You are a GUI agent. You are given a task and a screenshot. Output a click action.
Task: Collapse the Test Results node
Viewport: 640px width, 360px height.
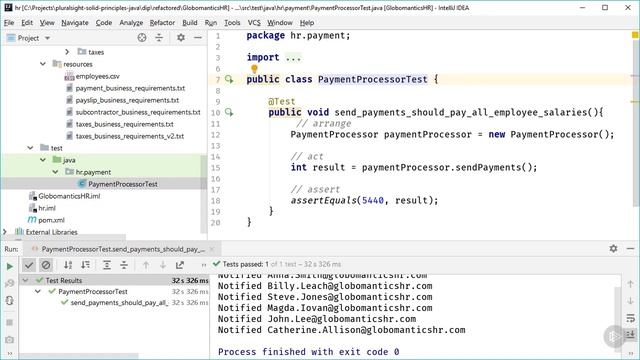(x=25, y=280)
